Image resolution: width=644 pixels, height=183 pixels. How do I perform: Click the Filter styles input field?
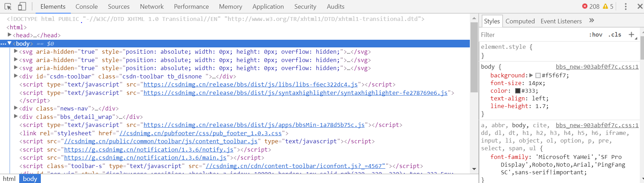pos(532,35)
